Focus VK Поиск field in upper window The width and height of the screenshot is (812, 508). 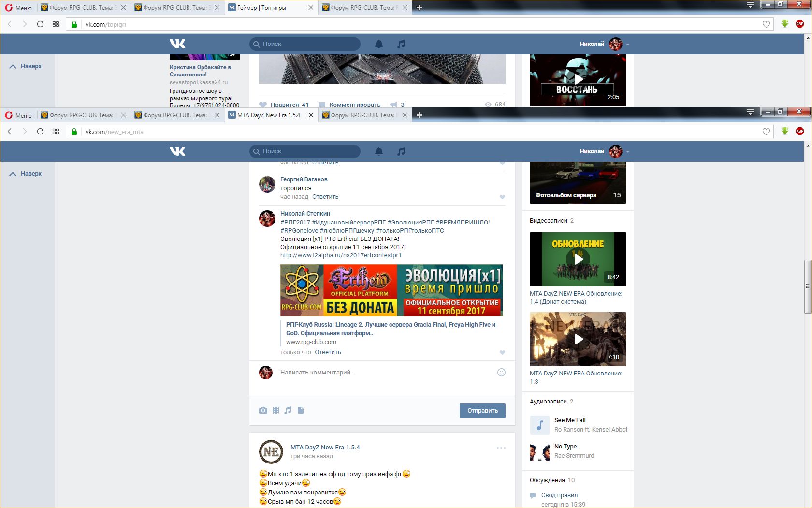[305, 44]
